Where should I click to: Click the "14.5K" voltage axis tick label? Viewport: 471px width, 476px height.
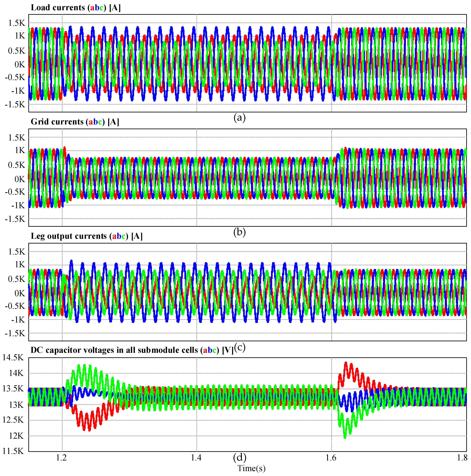pyautogui.click(x=13, y=357)
